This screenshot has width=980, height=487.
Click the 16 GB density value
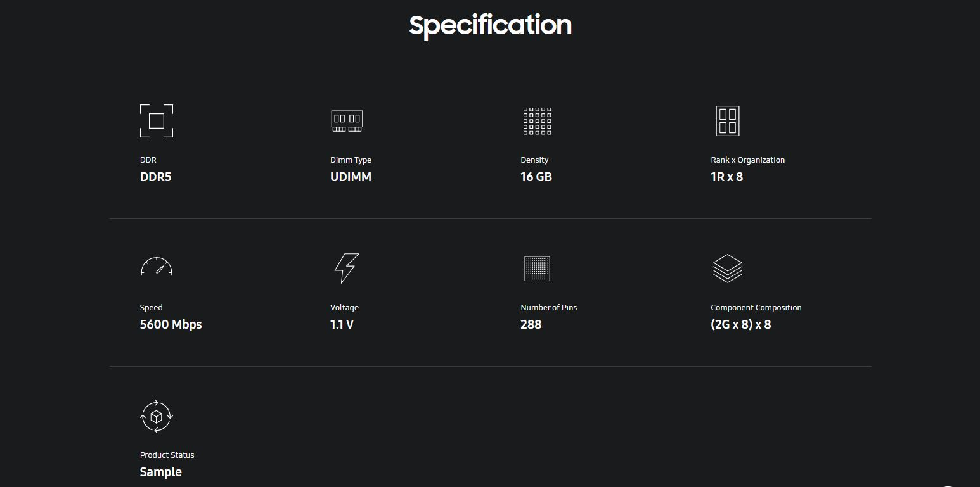coord(536,177)
